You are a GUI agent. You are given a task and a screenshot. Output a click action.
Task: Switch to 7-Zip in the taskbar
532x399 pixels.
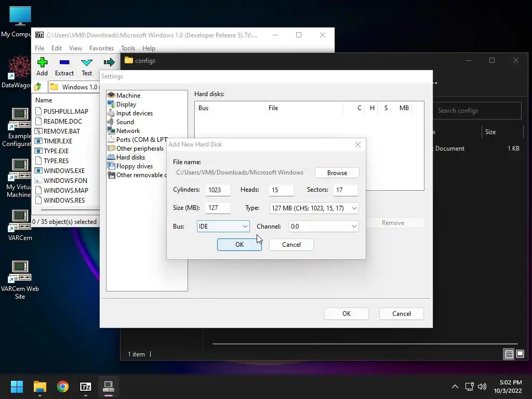tap(86, 387)
